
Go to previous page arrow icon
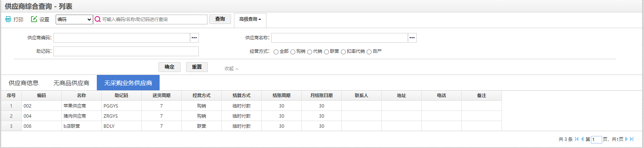[582, 139]
